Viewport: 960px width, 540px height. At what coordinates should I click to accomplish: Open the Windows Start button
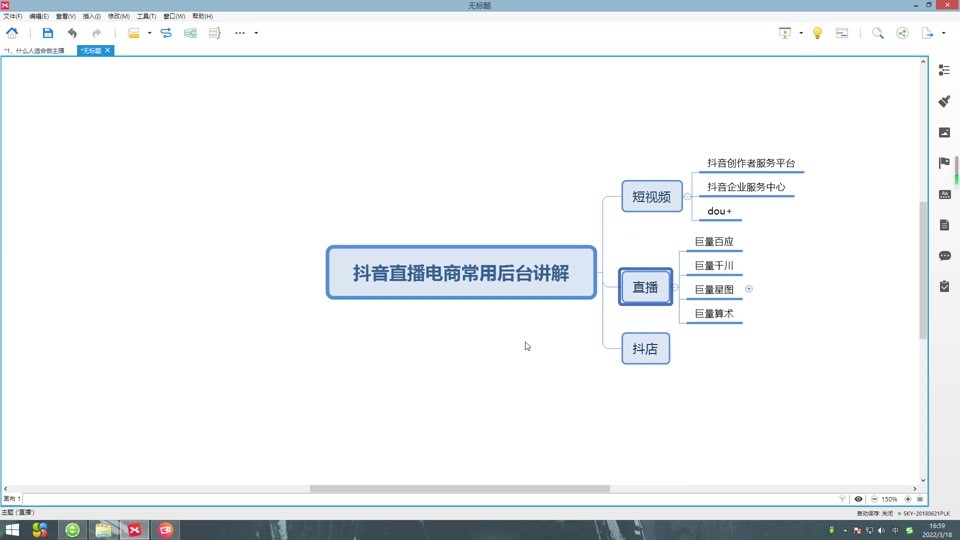[12, 530]
